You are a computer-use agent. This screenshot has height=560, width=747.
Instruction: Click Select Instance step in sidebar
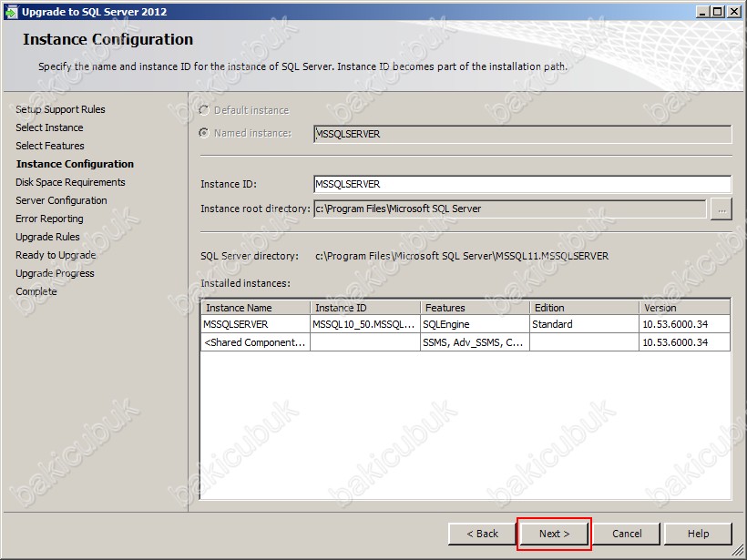tap(49, 127)
